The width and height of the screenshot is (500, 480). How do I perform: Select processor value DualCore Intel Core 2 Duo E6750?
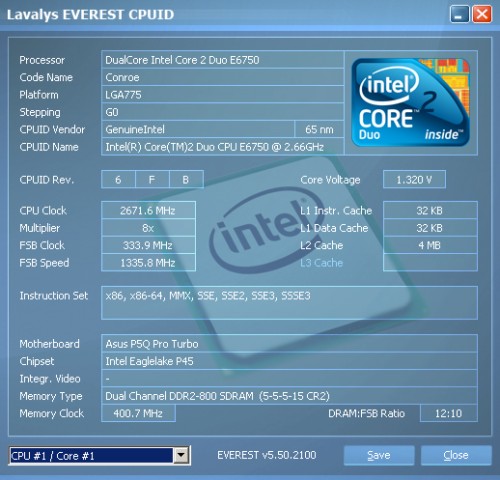222,60
